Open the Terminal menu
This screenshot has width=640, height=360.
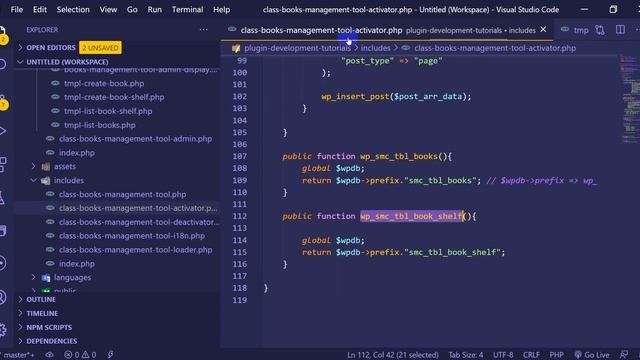pos(187,9)
